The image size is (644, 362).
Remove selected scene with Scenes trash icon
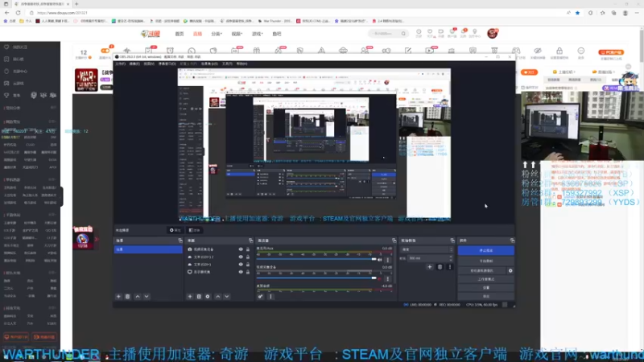(x=128, y=296)
